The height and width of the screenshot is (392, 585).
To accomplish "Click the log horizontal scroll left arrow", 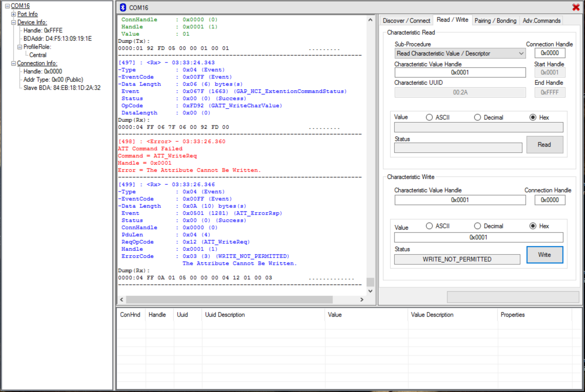I will pos(122,300).
